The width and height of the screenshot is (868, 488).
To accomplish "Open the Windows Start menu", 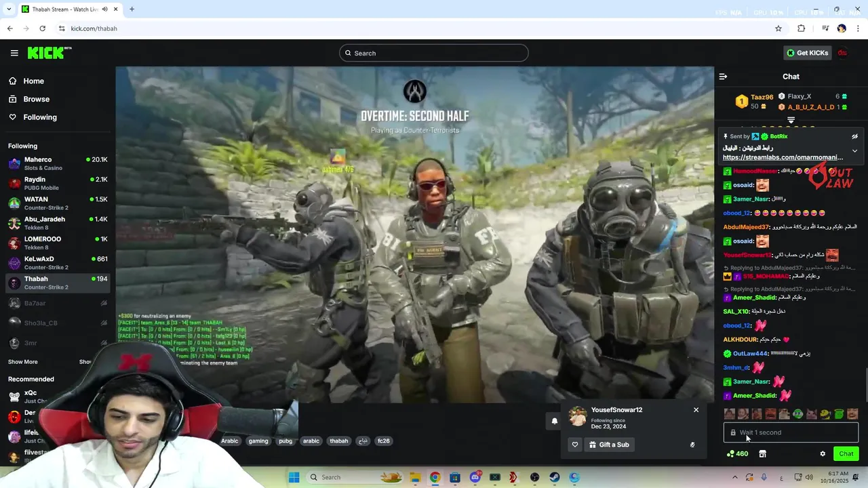I will [294, 477].
